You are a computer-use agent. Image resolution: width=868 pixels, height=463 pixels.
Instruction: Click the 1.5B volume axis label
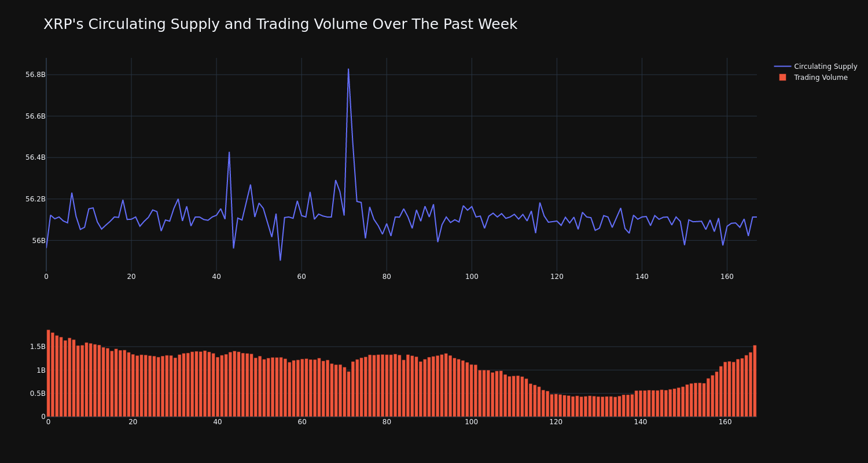[x=38, y=347]
